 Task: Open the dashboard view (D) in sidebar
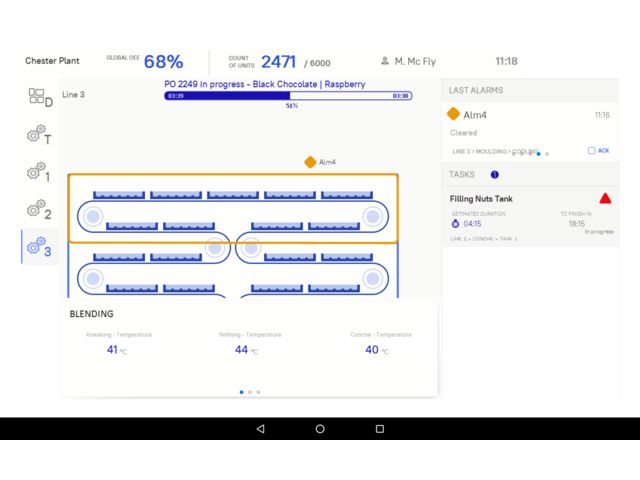40,97
